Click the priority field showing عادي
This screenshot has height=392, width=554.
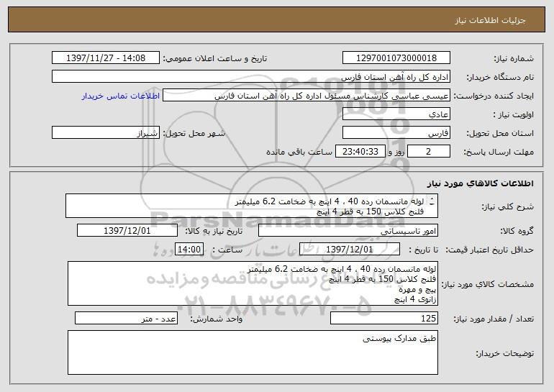tap(396, 114)
